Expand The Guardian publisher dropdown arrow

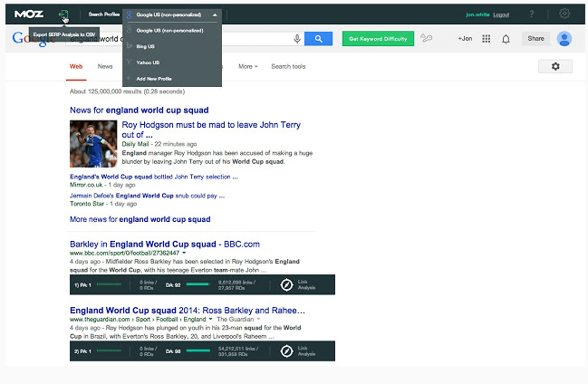click(258, 319)
